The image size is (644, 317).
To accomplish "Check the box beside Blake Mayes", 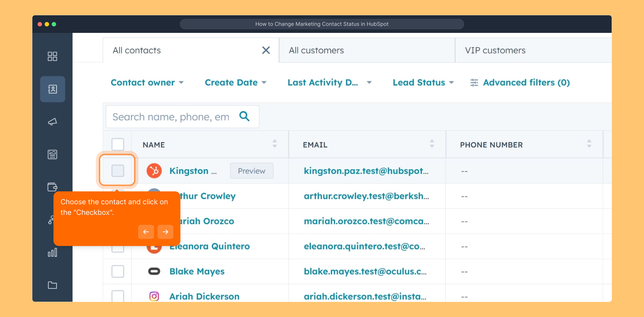I will [118, 271].
